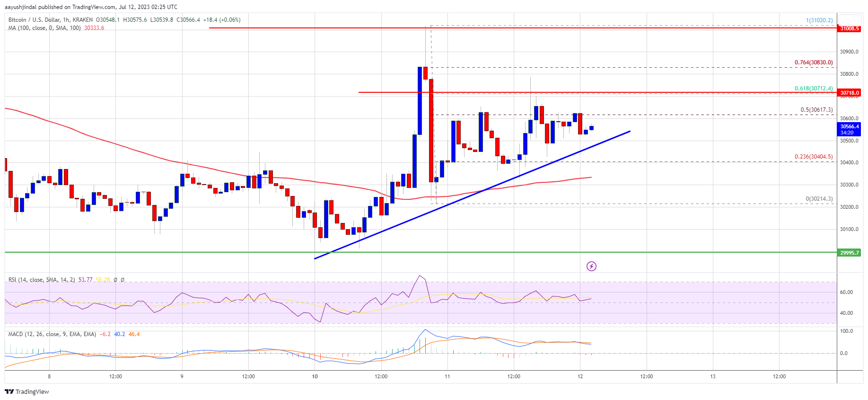Click the date 12 on the time axis
This screenshot has width=868, height=400.
pyautogui.click(x=580, y=377)
